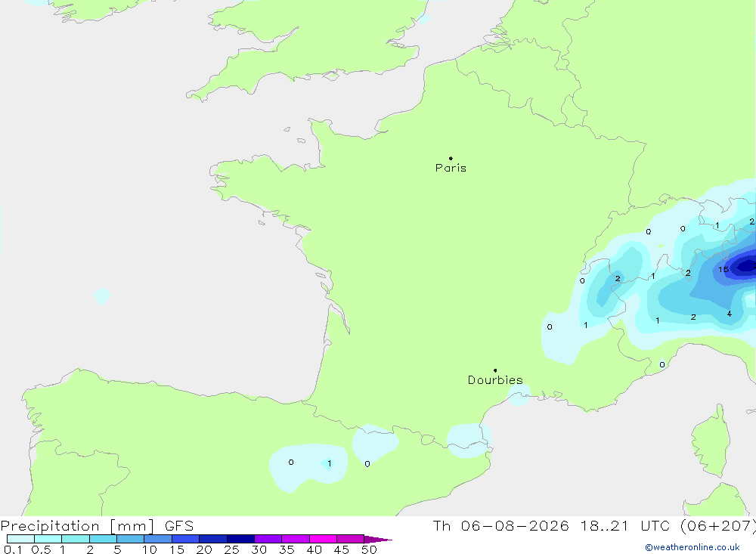Click the "15" rainfall value on the map
756x554 pixels.
point(723,270)
